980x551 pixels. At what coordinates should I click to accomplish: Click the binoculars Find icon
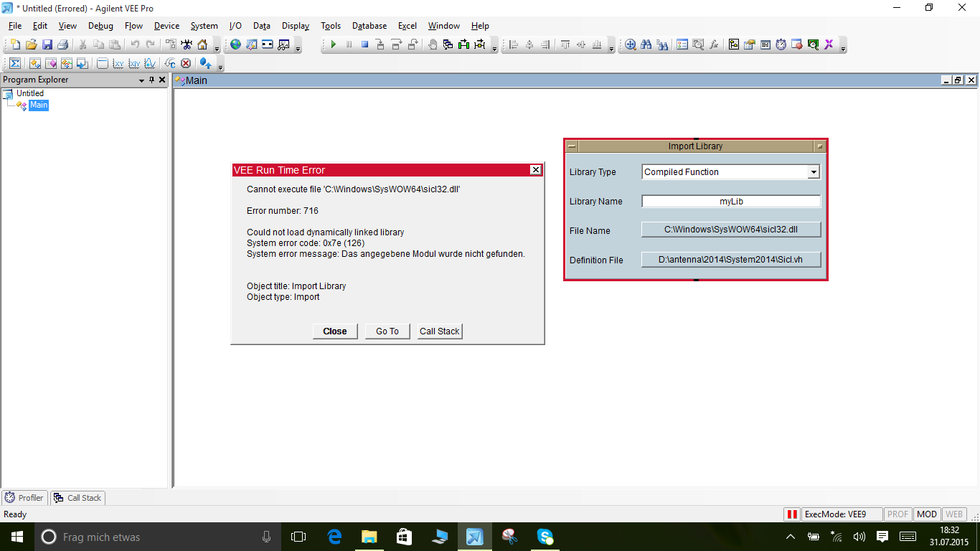click(x=646, y=44)
